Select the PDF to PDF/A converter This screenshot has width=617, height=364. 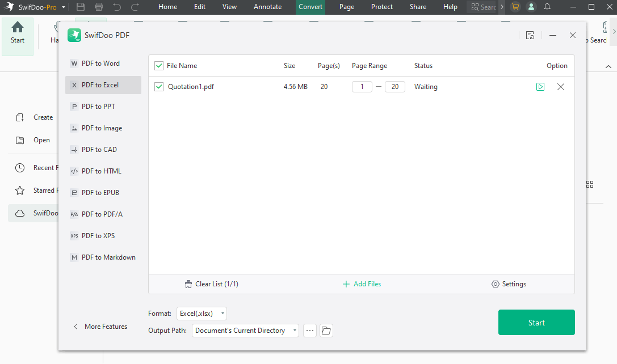tap(101, 214)
